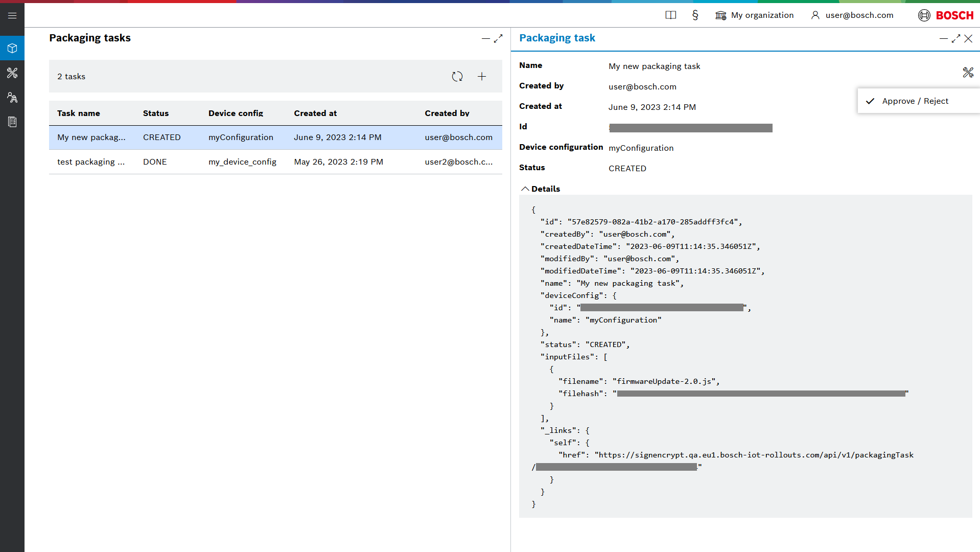Sort by Created at column
The height and width of the screenshot is (552, 980).
[x=315, y=113]
